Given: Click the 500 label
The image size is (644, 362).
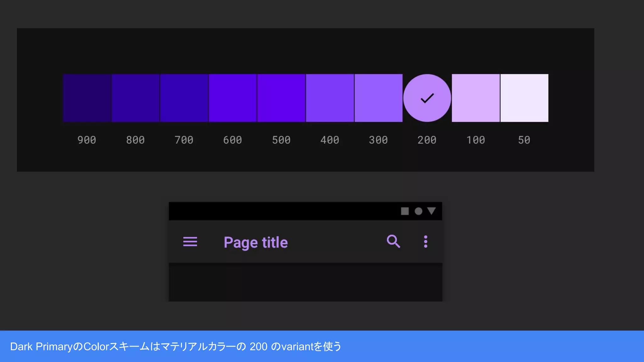Looking at the screenshot, I should tap(281, 140).
